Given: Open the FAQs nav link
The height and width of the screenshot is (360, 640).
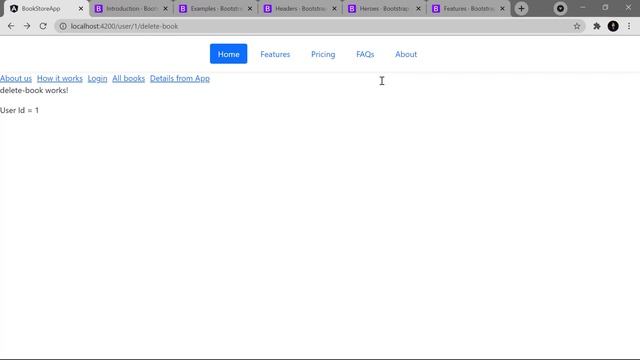Looking at the screenshot, I should [365, 54].
